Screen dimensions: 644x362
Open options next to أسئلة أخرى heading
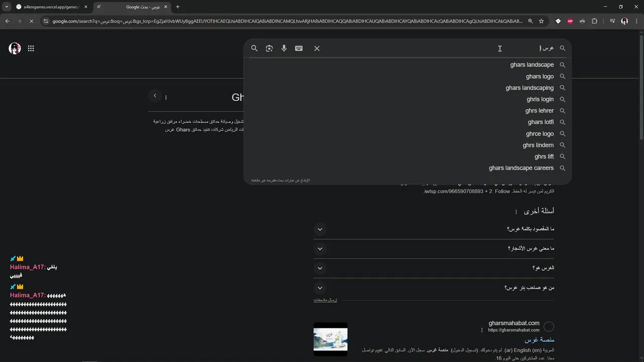tap(516, 212)
